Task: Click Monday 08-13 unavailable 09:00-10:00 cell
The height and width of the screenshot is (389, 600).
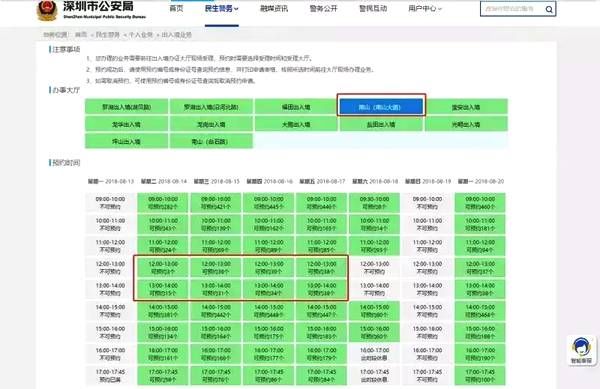Action: 110,203
